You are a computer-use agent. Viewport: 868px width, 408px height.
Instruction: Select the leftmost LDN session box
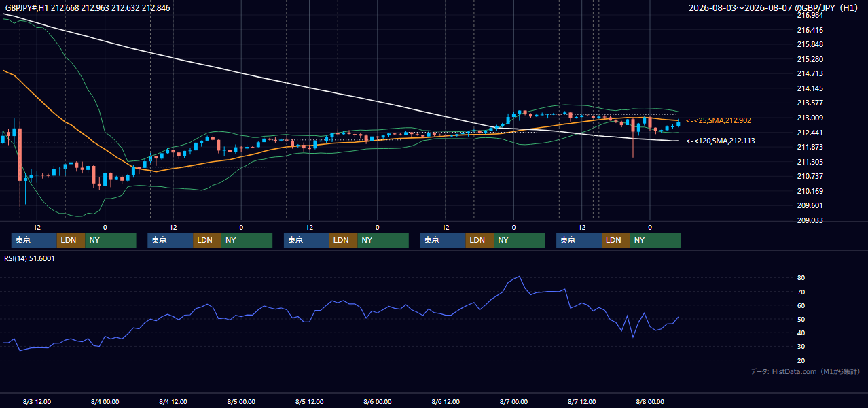coord(71,240)
